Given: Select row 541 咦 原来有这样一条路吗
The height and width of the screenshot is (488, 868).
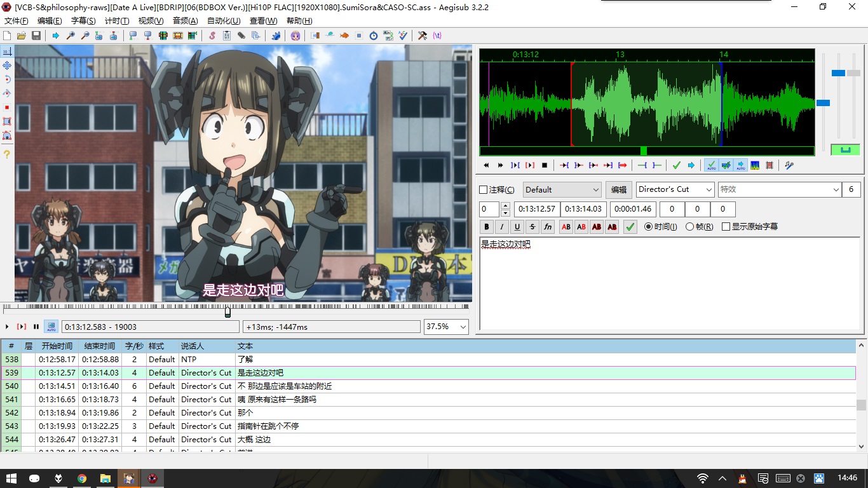Looking at the screenshot, I should (428, 399).
